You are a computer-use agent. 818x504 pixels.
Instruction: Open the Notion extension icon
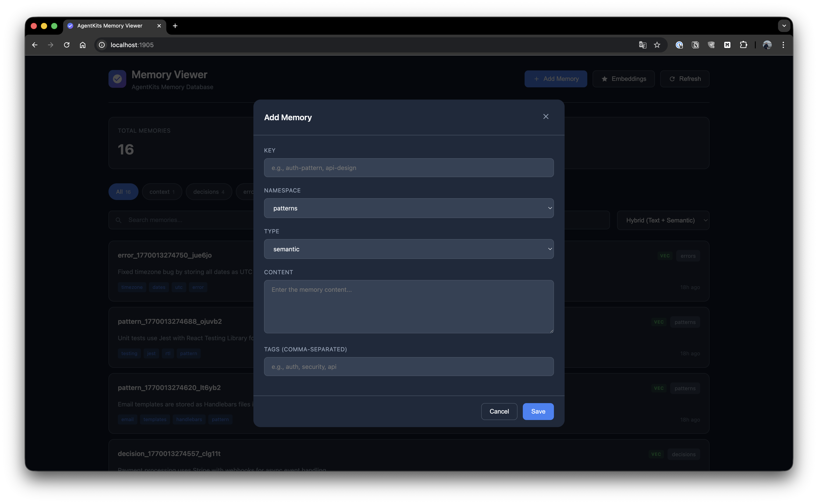695,45
